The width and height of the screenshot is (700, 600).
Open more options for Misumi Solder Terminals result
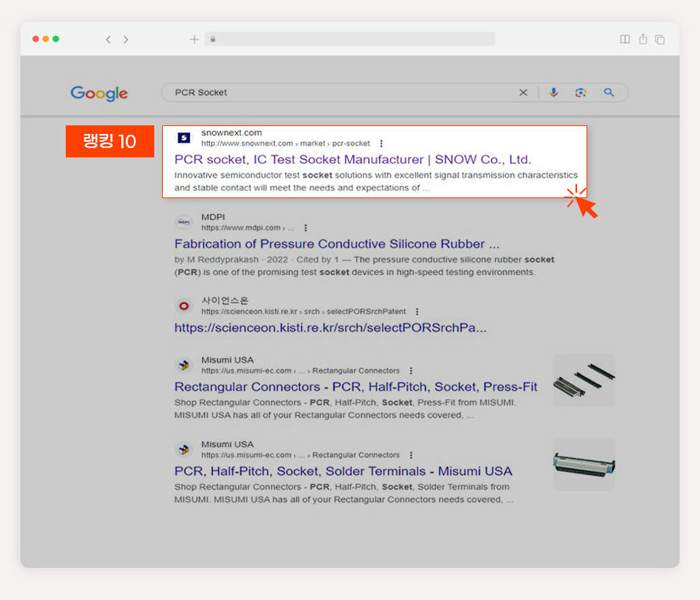411,455
